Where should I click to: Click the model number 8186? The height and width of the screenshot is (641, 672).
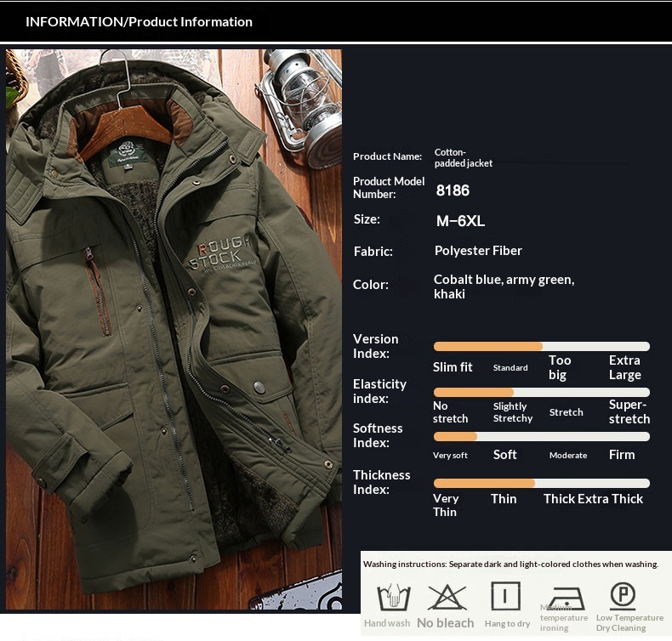point(453,190)
